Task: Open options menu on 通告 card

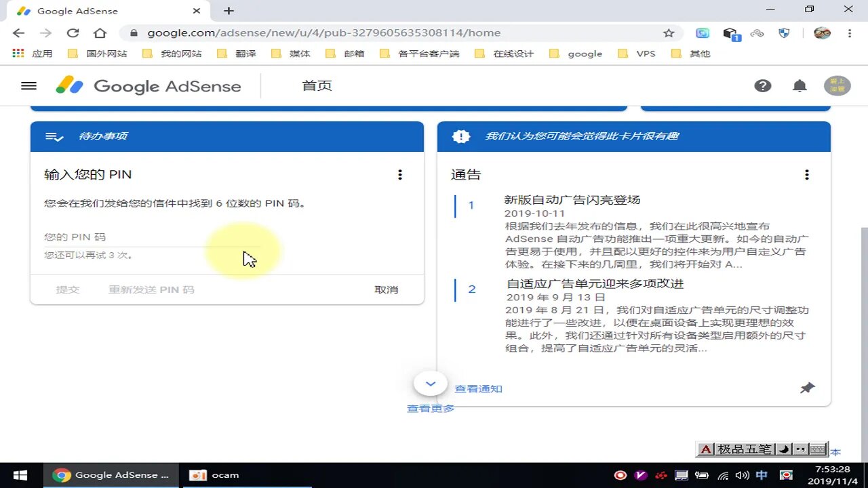Action: pos(807,175)
